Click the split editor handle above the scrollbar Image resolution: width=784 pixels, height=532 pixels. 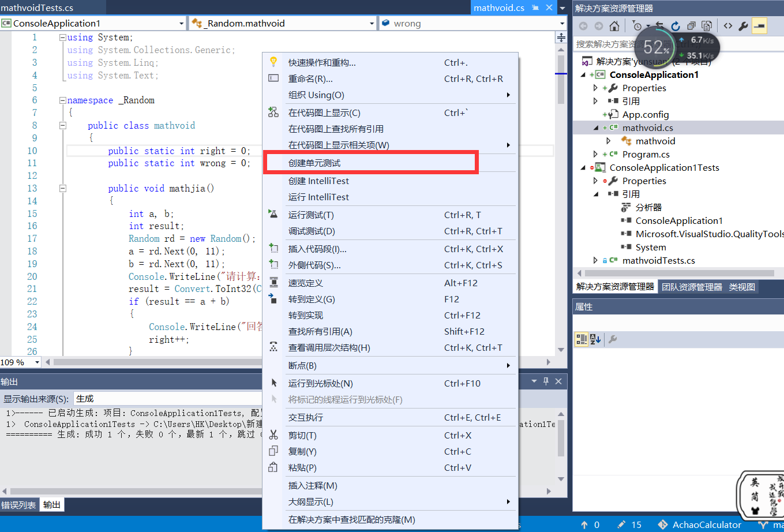coord(561,38)
